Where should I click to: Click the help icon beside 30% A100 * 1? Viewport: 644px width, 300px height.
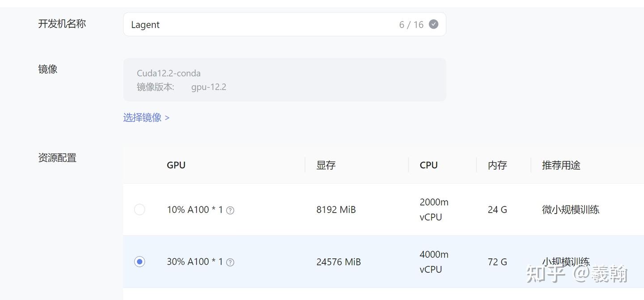click(x=230, y=262)
